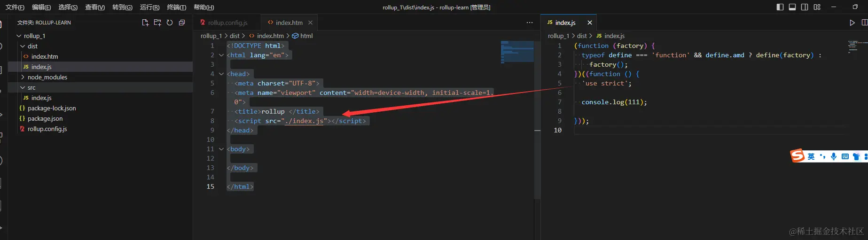Screen dimensions: 868x240
Task: Follow the ./index.js link in script tag
Action: pos(304,121)
